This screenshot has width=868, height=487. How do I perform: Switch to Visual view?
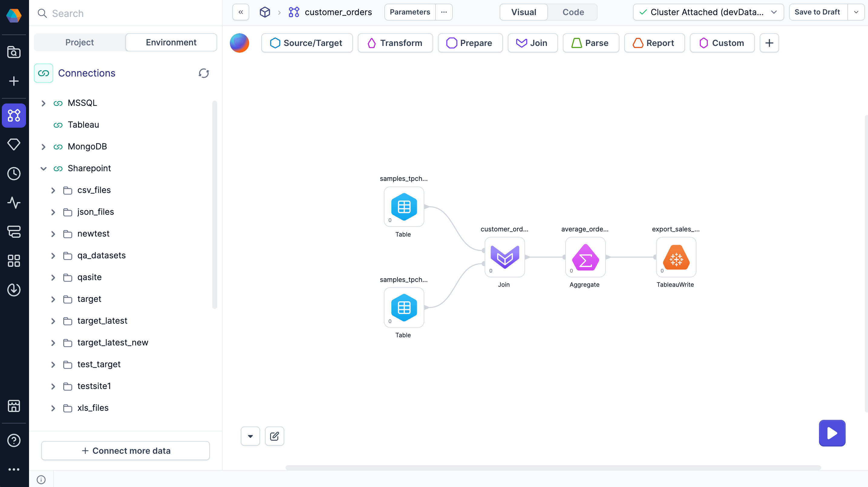coord(524,12)
